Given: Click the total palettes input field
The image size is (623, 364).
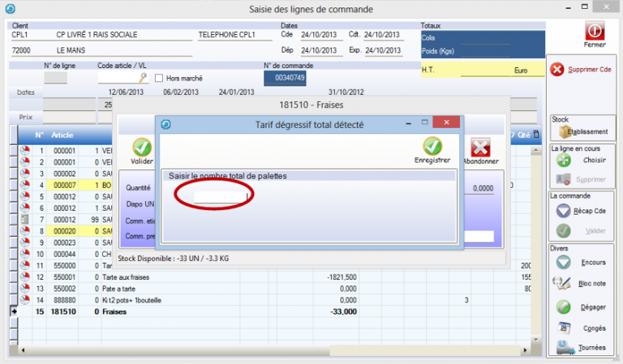Looking at the screenshot, I should [220, 195].
